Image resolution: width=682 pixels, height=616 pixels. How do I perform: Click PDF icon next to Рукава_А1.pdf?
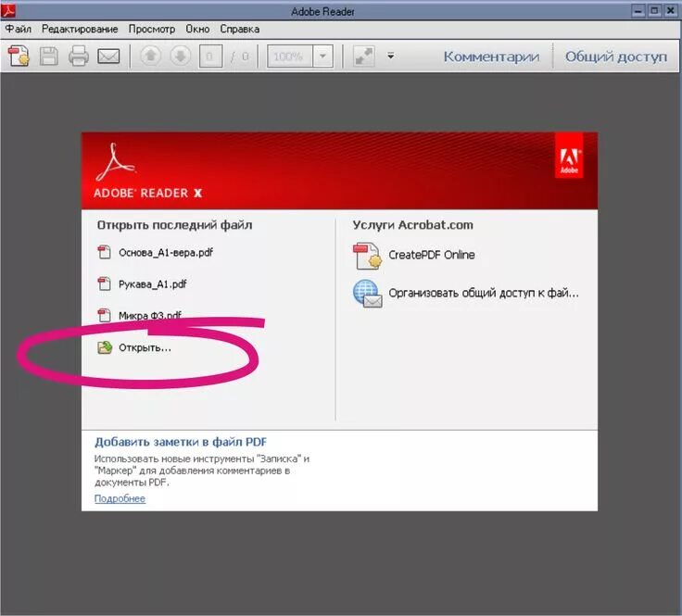(x=104, y=283)
